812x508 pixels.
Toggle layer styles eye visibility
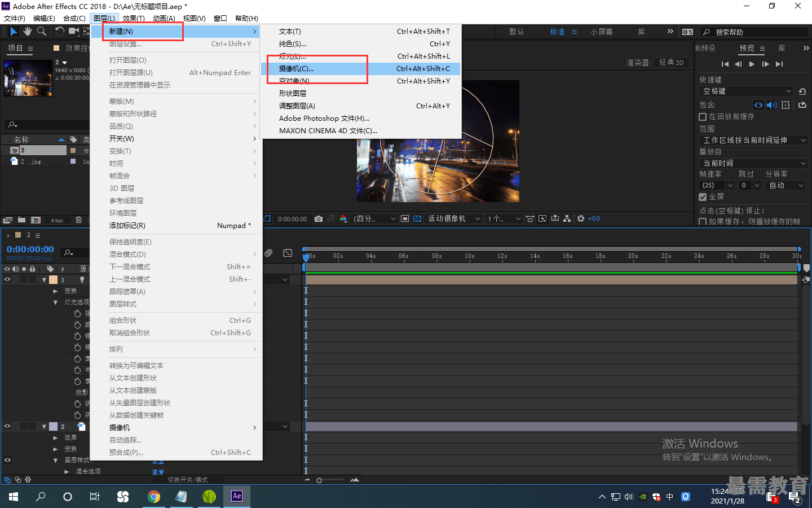coord(7,460)
